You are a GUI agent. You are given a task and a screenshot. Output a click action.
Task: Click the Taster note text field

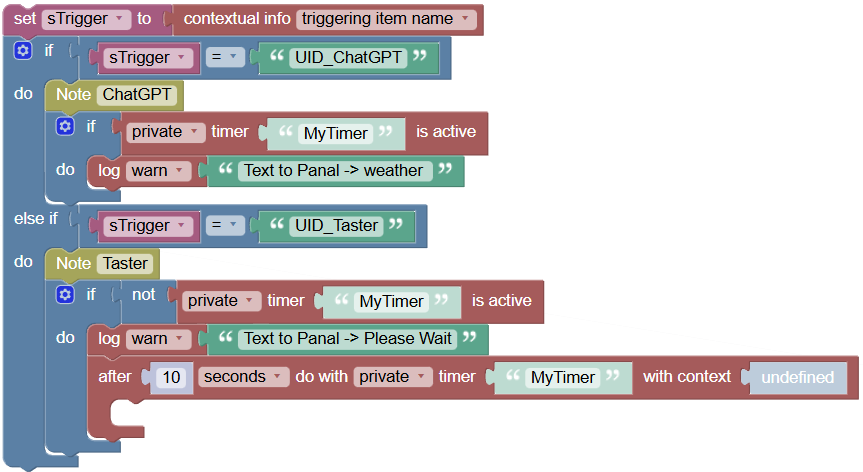pos(126,263)
